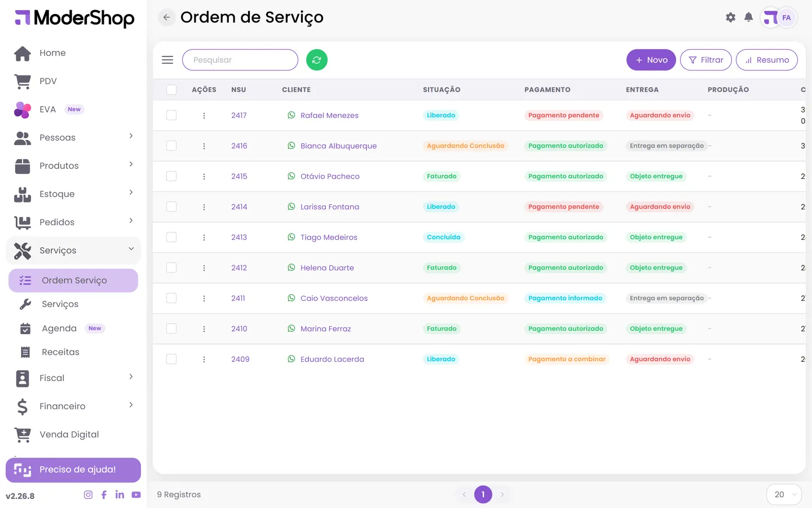Screen dimensions: 812x508
Task: Click the Preciso de ajuda! button
Action: click(x=73, y=470)
